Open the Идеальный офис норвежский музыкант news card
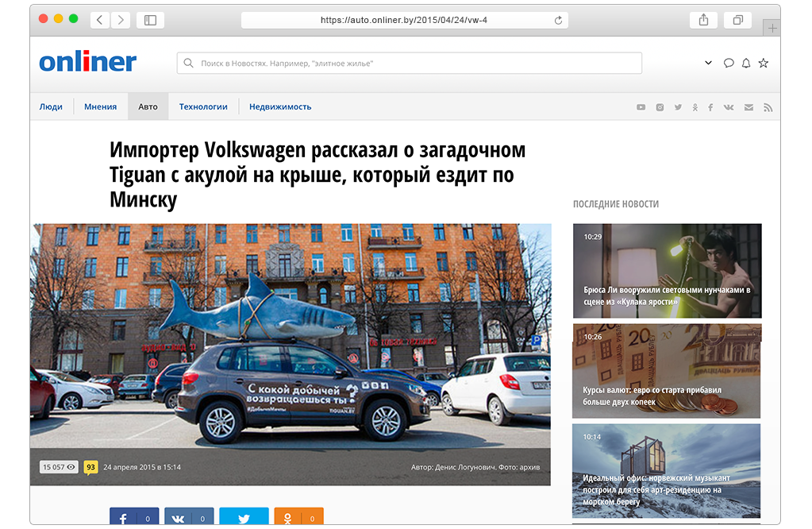Image resolution: width=812 pixels, height=529 pixels. click(x=667, y=471)
